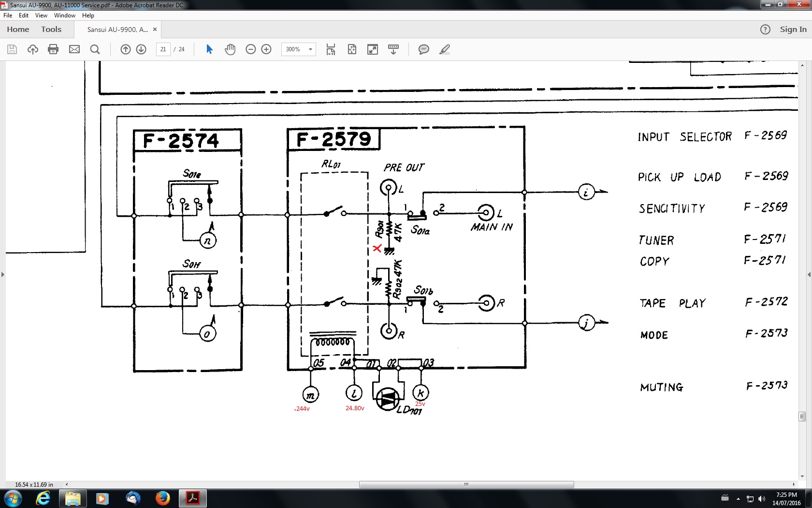Image resolution: width=812 pixels, height=508 pixels.
Task: Click the vertical scrollbar thumb
Action: 802,417
